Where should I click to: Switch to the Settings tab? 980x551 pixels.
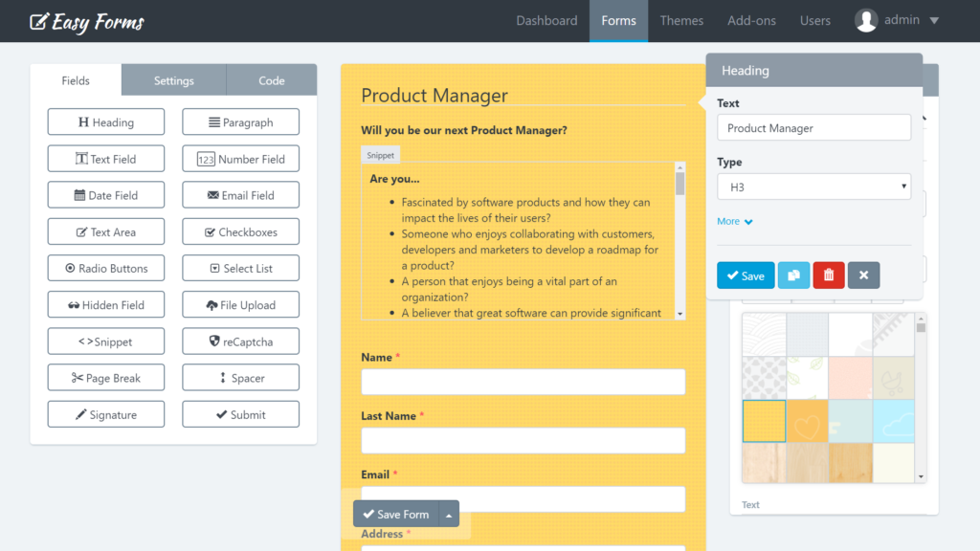[x=173, y=79]
